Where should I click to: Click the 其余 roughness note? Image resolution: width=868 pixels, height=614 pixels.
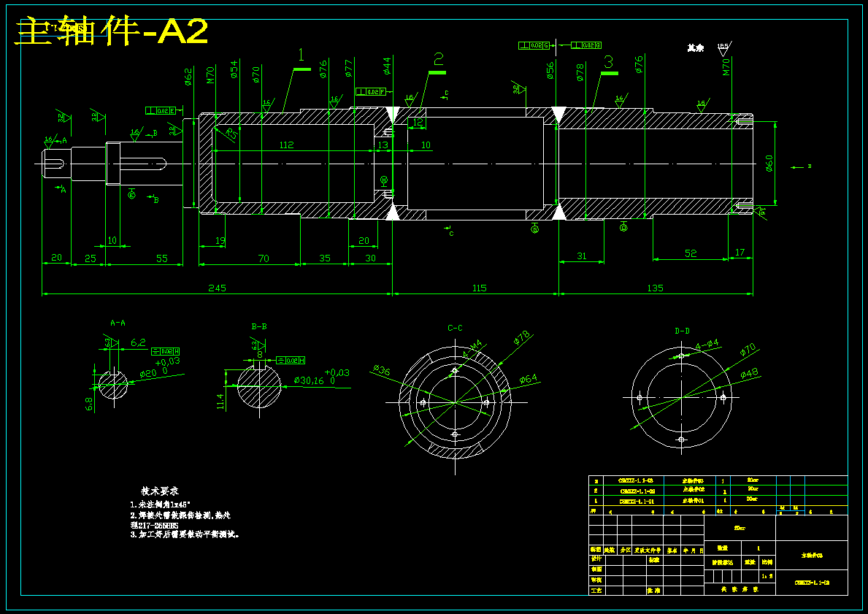point(696,48)
